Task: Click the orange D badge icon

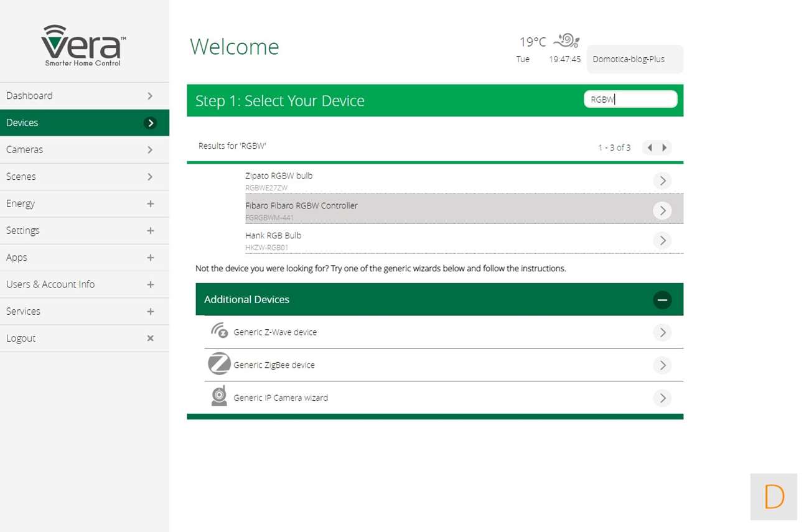Action: point(774,497)
